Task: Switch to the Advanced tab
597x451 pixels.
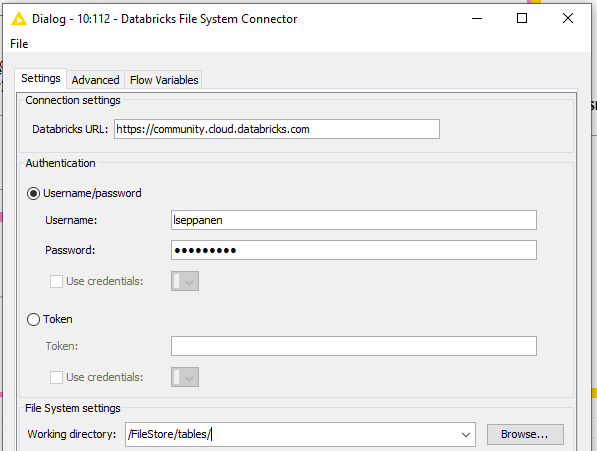Action: (96, 80)
